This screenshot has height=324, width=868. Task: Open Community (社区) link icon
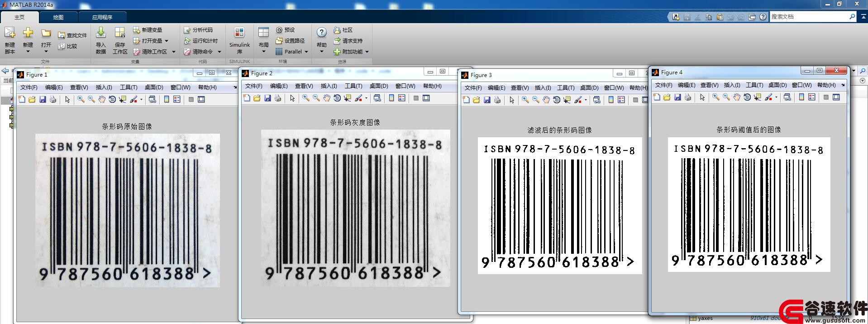[337, 30]
